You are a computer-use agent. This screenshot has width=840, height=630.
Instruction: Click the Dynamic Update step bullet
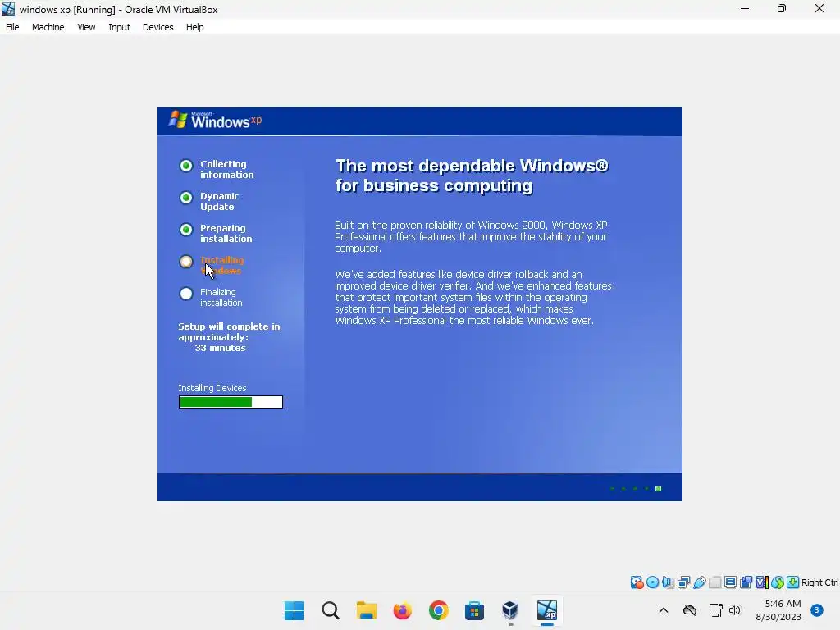click(186, 198)
